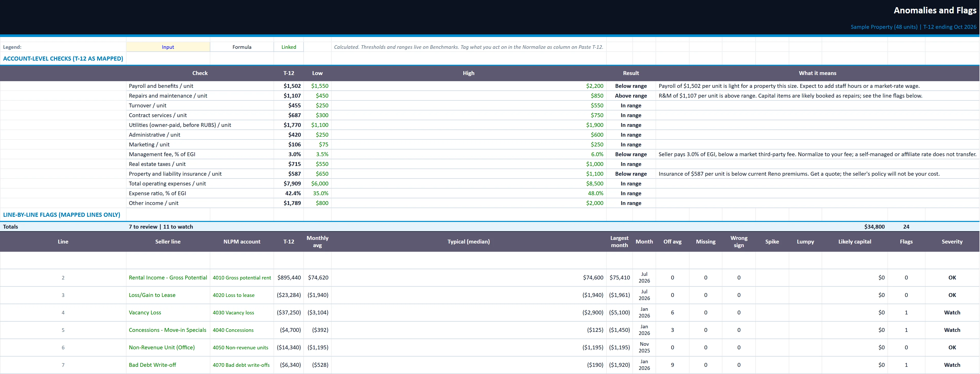980x374 pixels.
Task: Click the '7 to review | 11 to watch' summary
Action: pyautogui.click(x=161, y=227)
